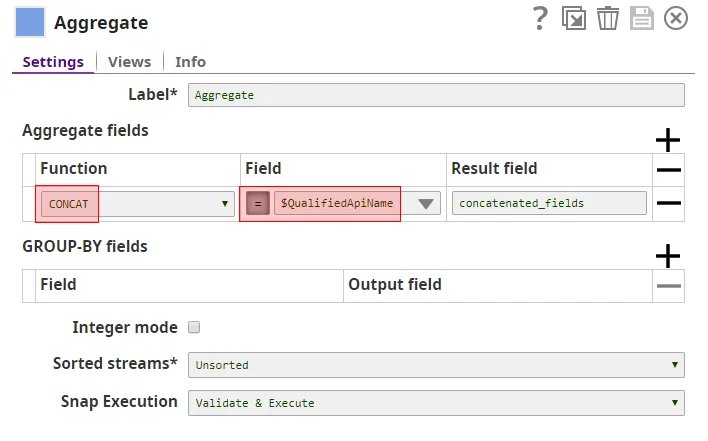Screen dimensions: 708x441
Task: Click the blue Aggregate snap icon
Action: click(31, 22)
